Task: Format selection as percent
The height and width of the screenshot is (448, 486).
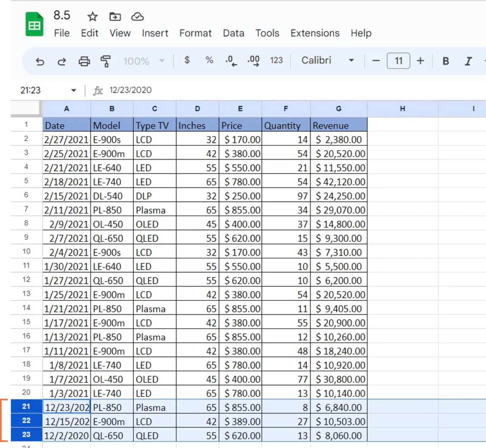Action: click(x=209, y=60)
